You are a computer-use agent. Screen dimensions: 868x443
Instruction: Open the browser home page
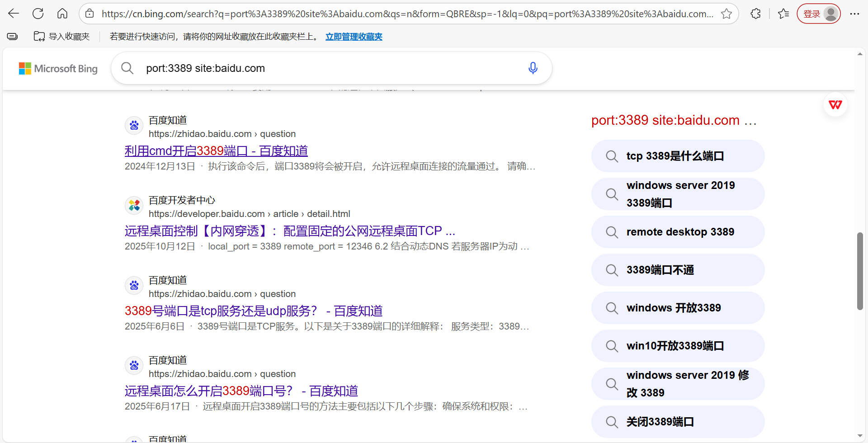[62, 14]
